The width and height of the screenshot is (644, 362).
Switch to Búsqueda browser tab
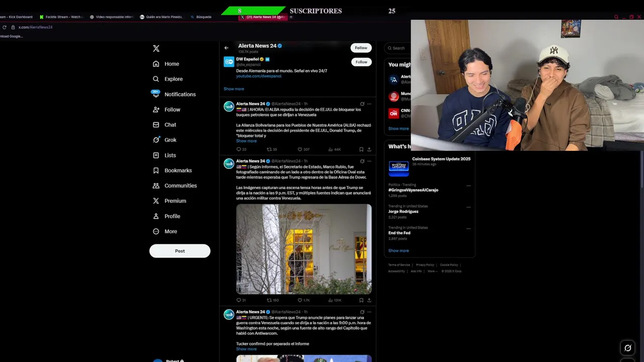tap(201, 17)
